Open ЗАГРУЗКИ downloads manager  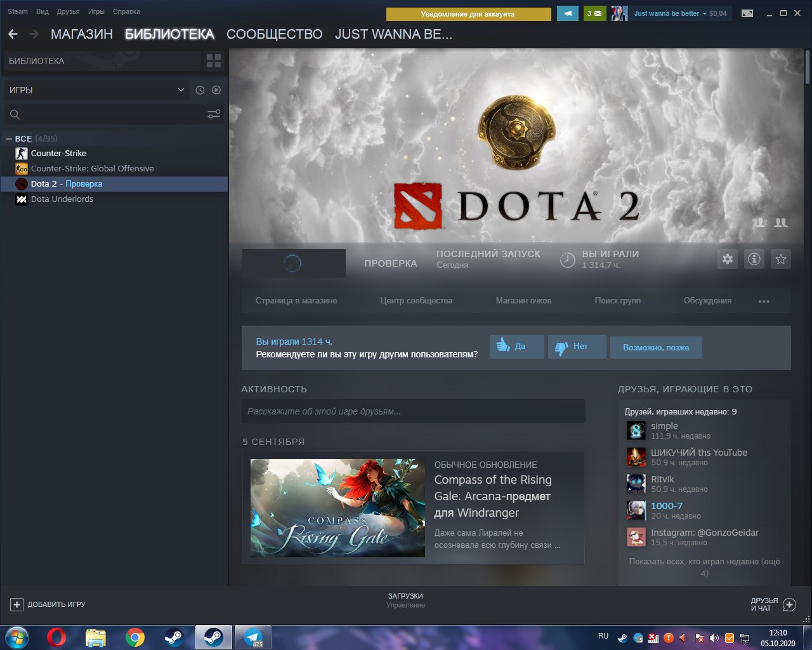(405, 600)
